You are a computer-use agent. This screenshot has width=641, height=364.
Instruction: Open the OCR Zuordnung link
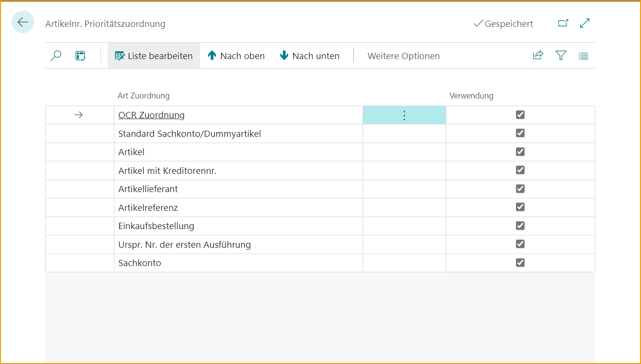click(151, 115)
